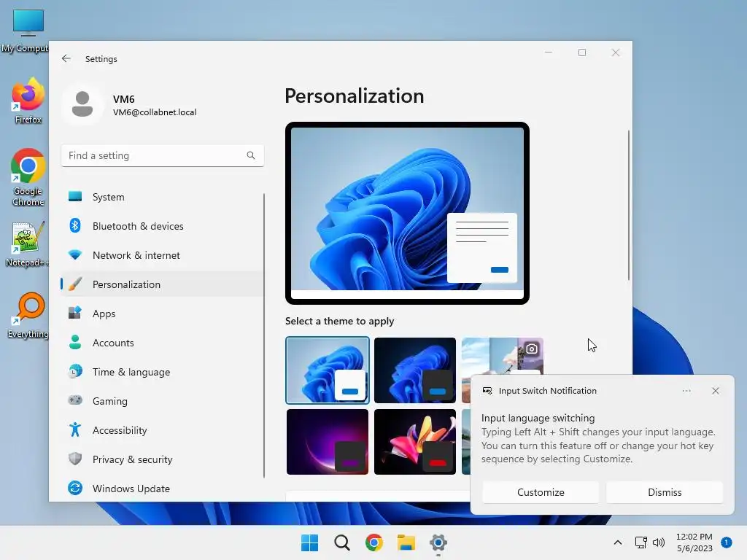Apply the Windows dark bloom theme

(x=415, y=370)
